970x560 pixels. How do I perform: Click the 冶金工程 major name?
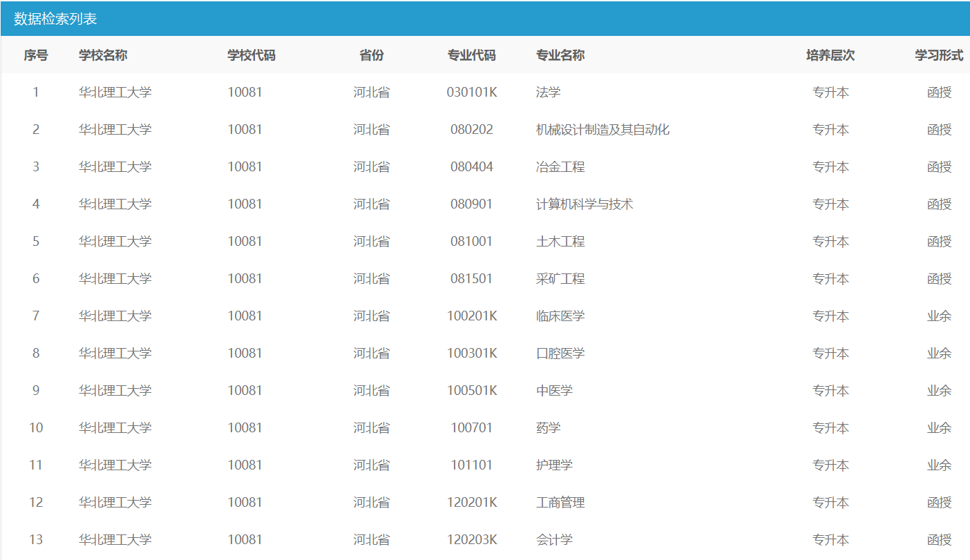(560, 167)
